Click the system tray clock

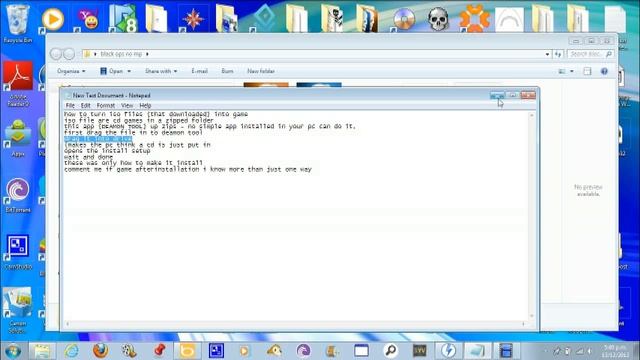tap(615, 351)
